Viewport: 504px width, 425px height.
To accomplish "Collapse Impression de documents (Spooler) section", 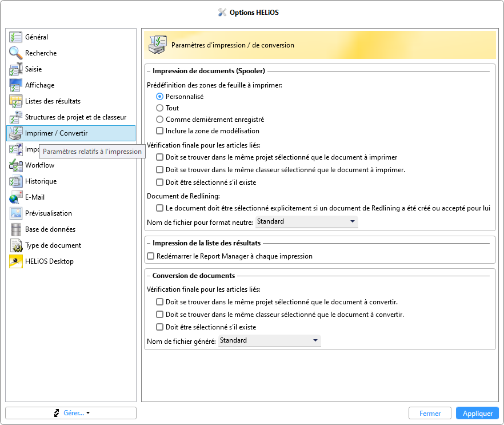I will pos(149,71).
